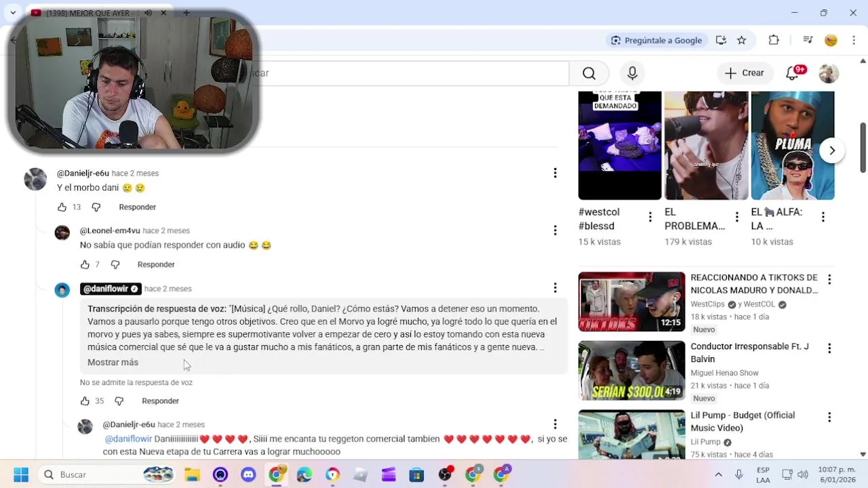Open taskbar clock showing 10:07 p. m.
Screen dimensions: 868x488
836,474
